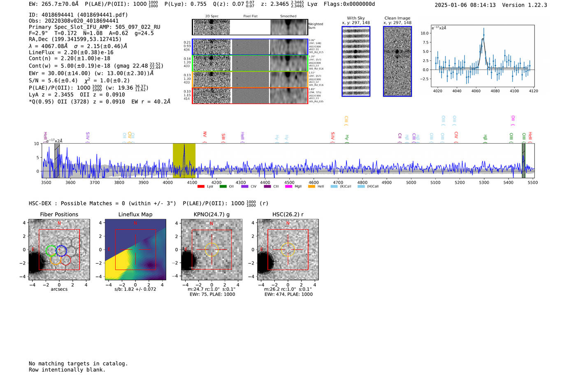Click the 'EWr: 75, PLAE: 1000' caption

[x=212, y=295]
